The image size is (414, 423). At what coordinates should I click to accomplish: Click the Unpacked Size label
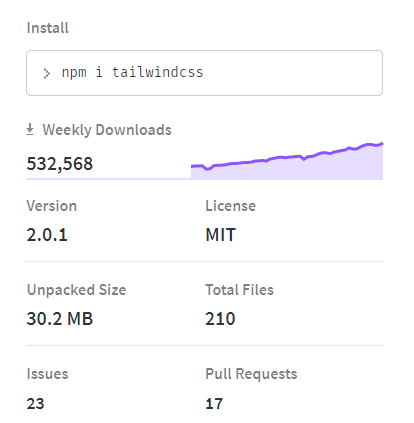pos(76,290)
